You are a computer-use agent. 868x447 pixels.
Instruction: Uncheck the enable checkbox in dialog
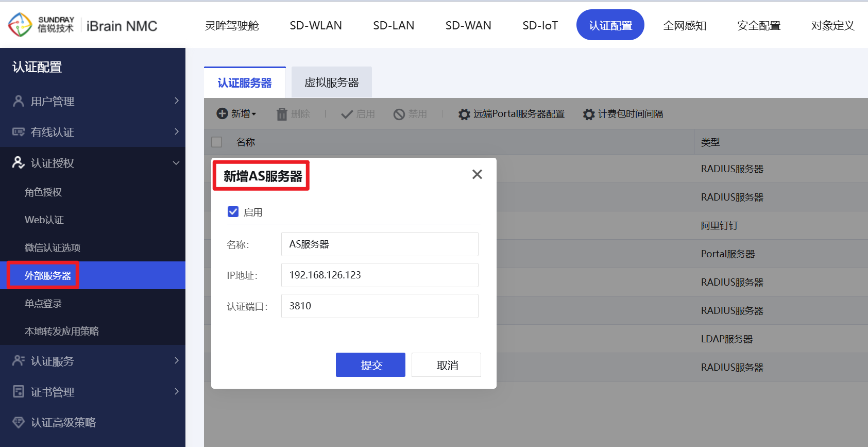point(233,212)
